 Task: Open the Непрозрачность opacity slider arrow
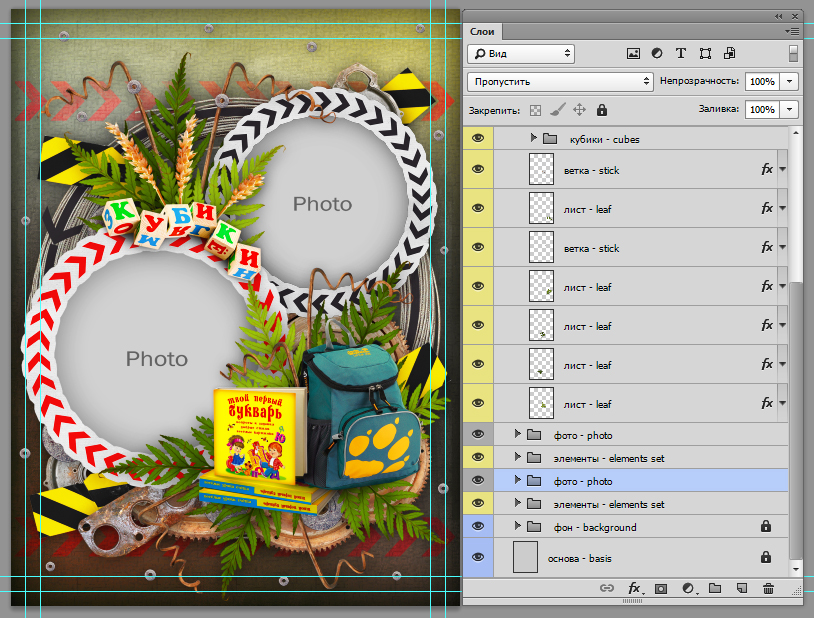pyautogui.click(x=791, y=81)
